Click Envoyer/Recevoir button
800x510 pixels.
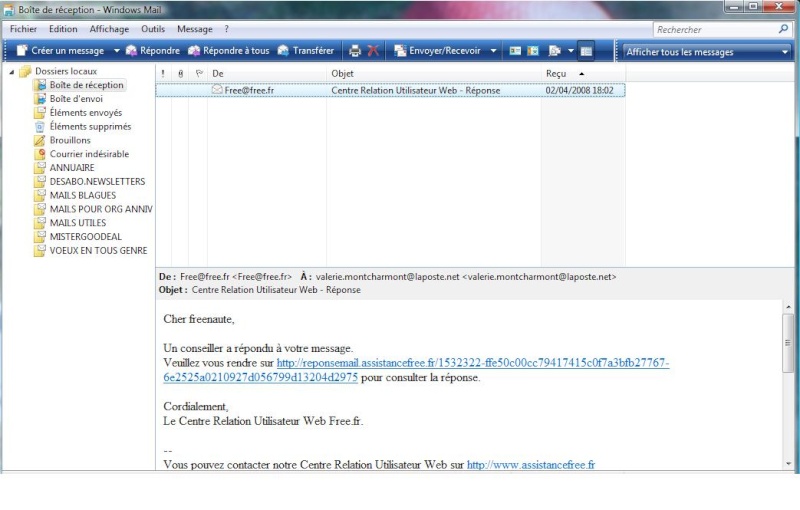click(x=438, y=50)
